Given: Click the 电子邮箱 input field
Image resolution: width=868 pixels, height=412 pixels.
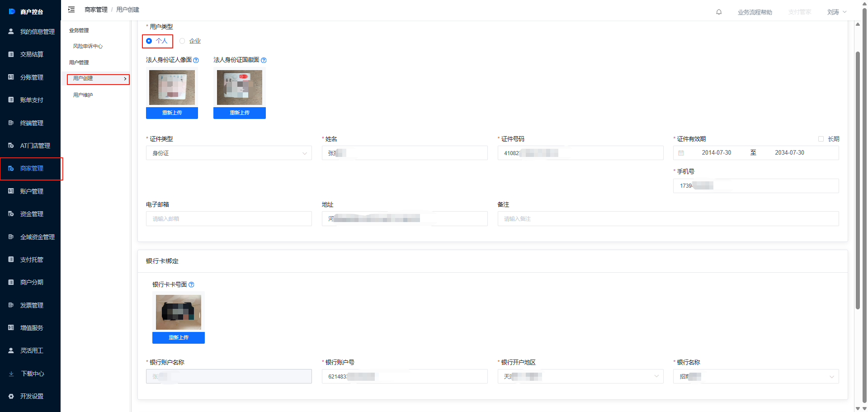Looking at the screenshot, I should click(229, 219).
